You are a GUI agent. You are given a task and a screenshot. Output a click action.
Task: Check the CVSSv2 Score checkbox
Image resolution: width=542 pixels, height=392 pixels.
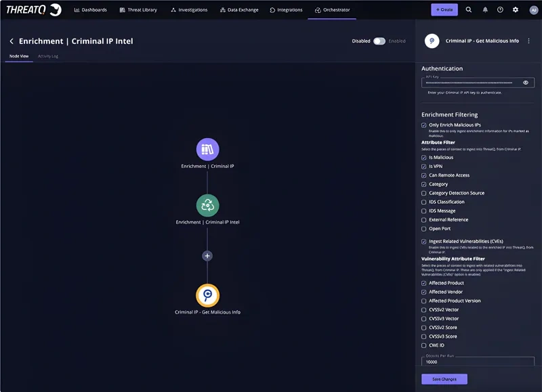423,328
